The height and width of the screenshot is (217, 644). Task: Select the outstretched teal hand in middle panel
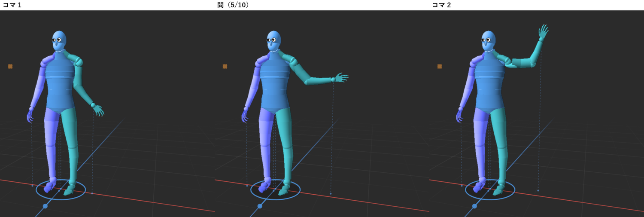pos(342,78)
